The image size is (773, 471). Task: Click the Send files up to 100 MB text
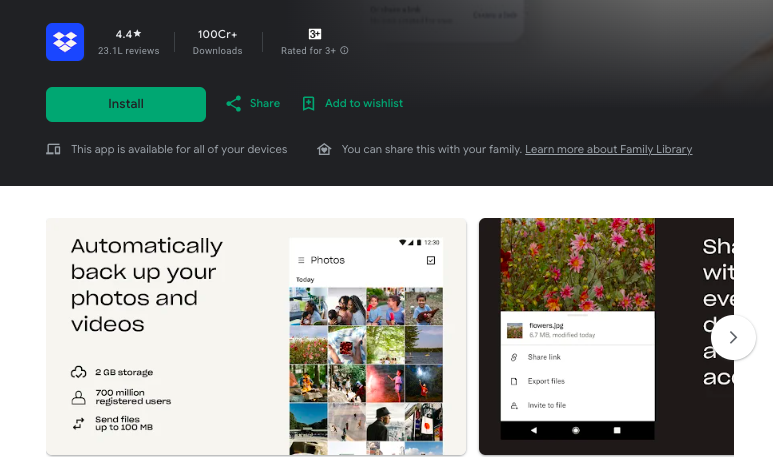click(124, 423)
